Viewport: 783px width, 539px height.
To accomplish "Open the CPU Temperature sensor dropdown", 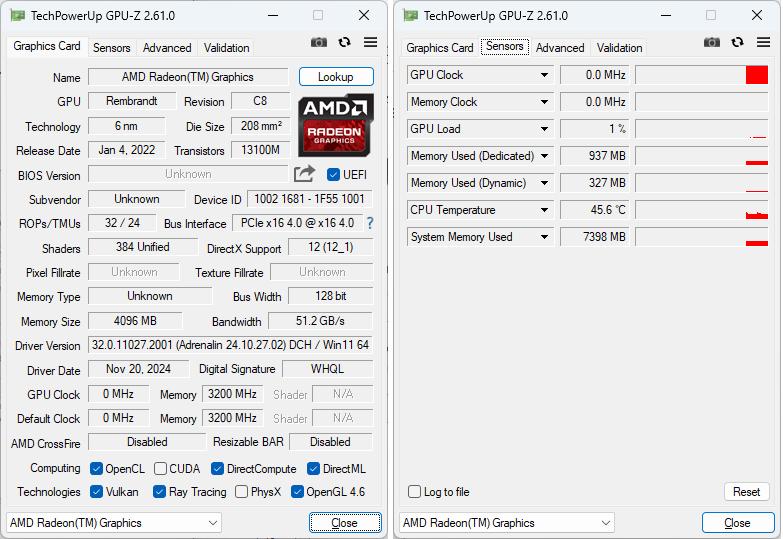I will click(x=544, y=210).
